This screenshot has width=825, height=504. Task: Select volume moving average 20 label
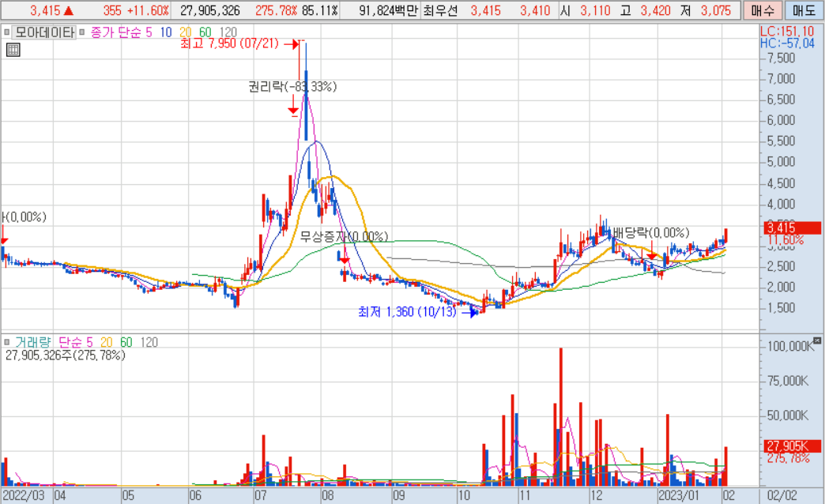(106, 343)
